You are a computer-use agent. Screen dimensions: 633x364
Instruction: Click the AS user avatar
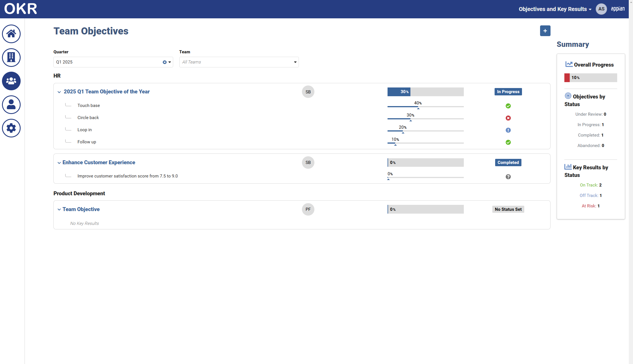(x=601, y=9)
